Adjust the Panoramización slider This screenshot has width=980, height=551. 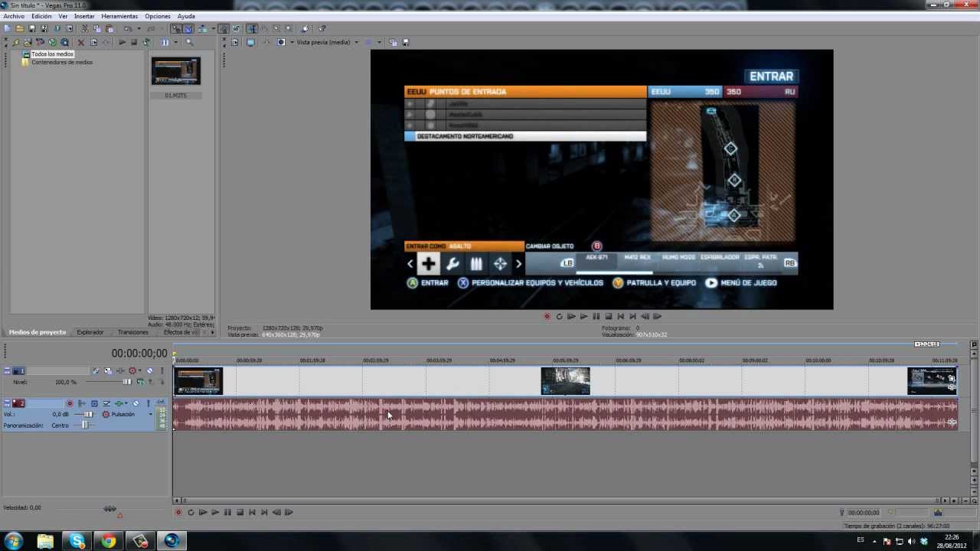(x=85, y=425)
